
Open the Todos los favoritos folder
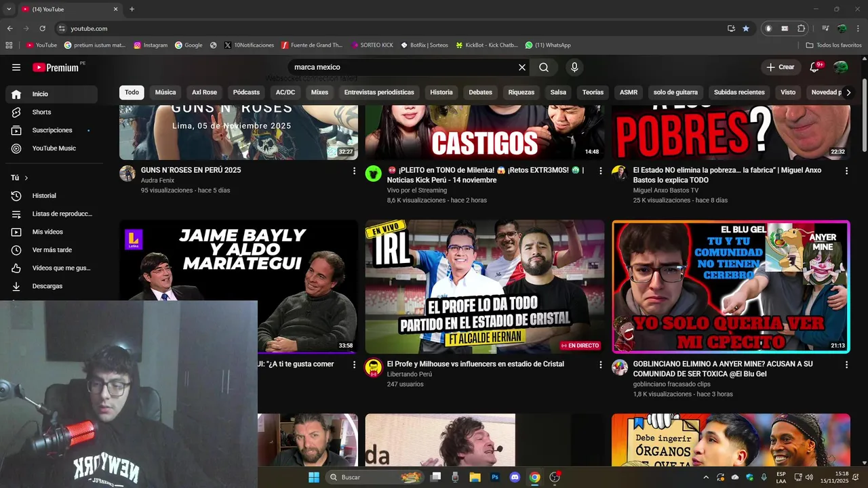pyautogui.click(x=833, y=45)
